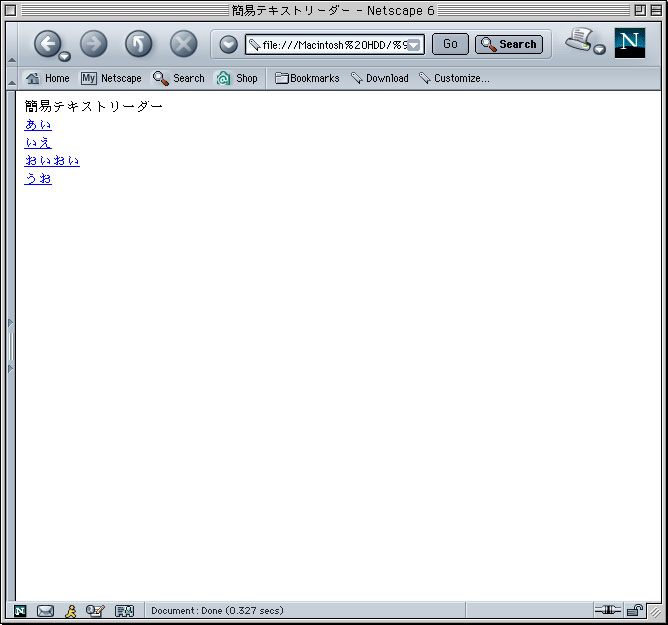Open the Print options dropdown arrow
Viewport: 668px width, 625px height.
pyautogui.click(x=599, y=49)
